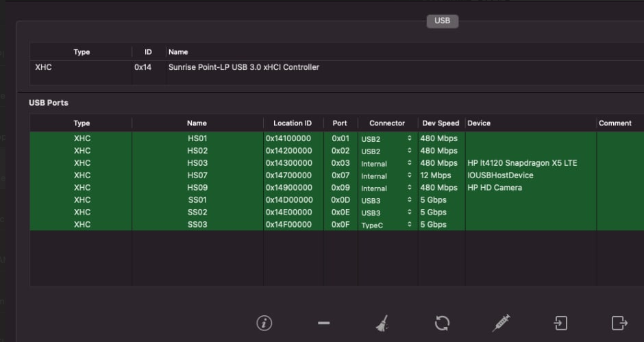The width and height of the screenshot is (644, 342).
Task: Open the HS09 connector stepper arrows
Action: pyautogui.click(x=410, y=188)
